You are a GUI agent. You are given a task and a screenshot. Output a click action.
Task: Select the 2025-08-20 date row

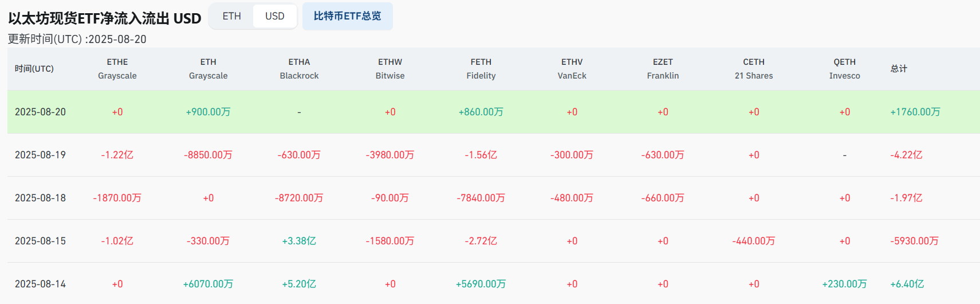40,112
